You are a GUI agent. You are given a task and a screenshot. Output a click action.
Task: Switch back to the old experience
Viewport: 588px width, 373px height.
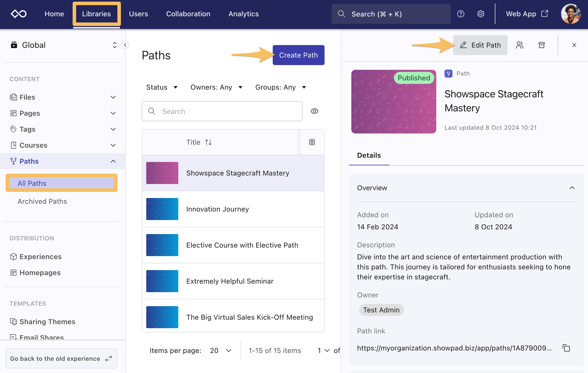click(61, 358)
